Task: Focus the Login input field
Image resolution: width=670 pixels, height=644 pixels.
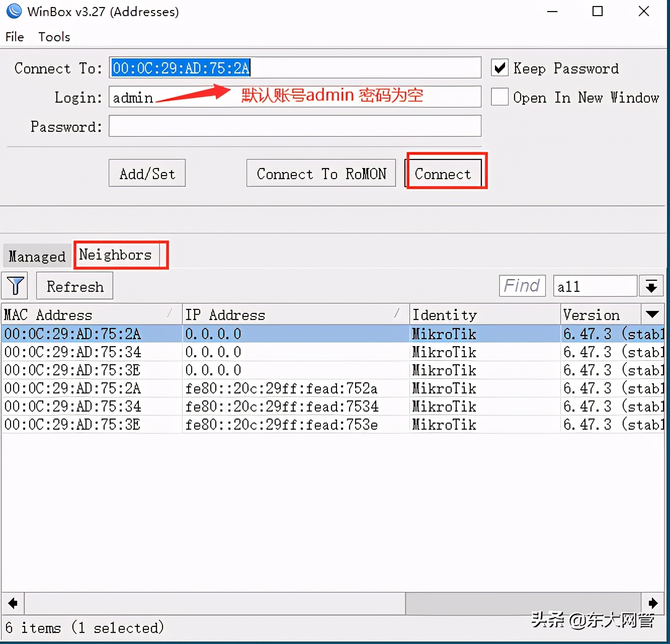Action: point(295,97)
